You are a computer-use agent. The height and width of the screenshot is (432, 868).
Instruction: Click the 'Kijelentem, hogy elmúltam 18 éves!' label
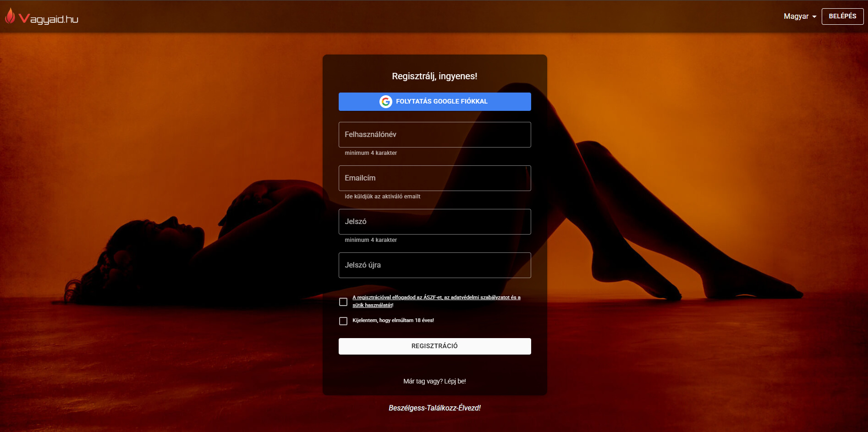(393, 321)
